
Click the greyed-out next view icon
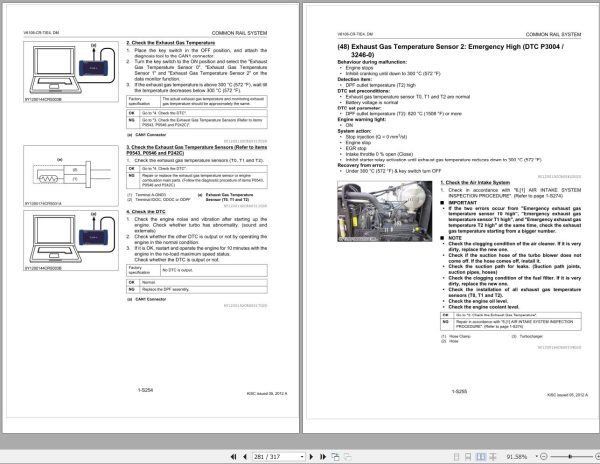coord(347,457)
